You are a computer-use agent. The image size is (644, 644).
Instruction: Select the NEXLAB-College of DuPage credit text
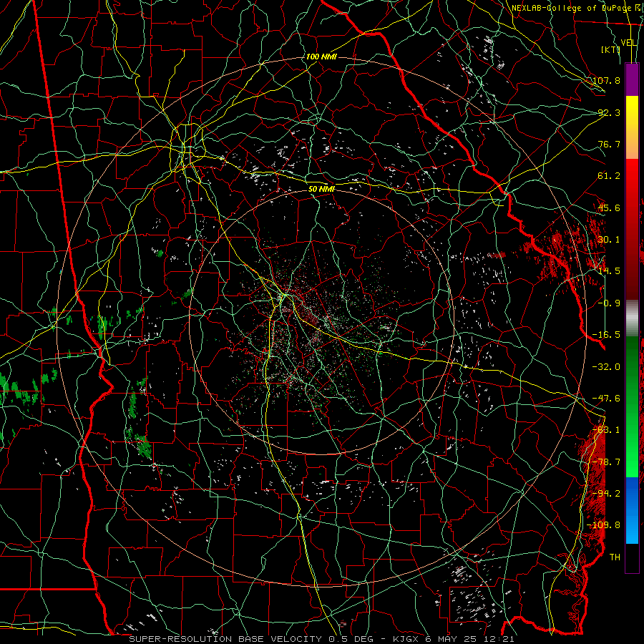(x=571, y=8)
